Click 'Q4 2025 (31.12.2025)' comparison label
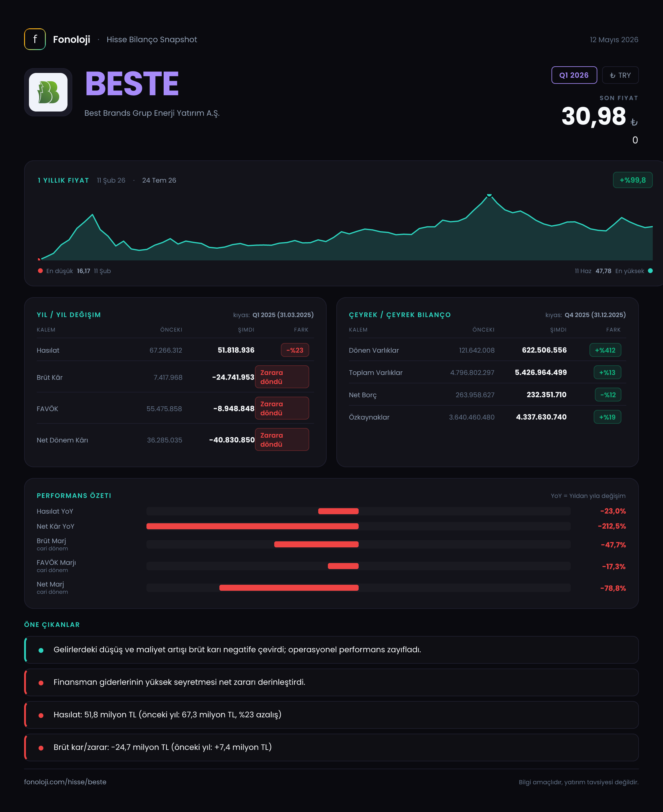 pos(595,315)
